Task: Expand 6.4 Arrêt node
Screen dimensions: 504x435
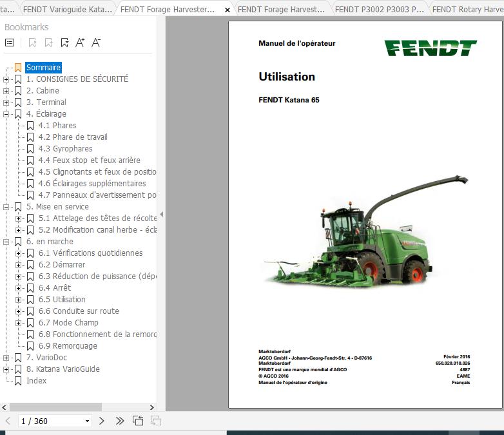Action: click(x=18, y=288)
